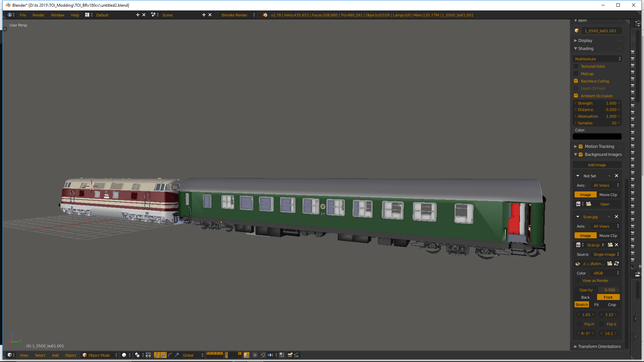Select the scale manipulator icon
The height and width of the screenshot is (362, 644).
[177, 355]
